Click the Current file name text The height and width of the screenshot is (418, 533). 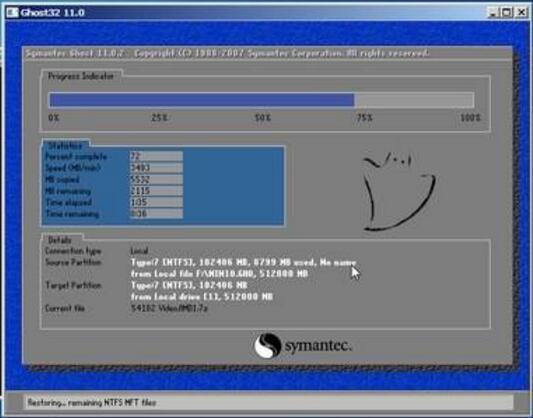[169, 309]
